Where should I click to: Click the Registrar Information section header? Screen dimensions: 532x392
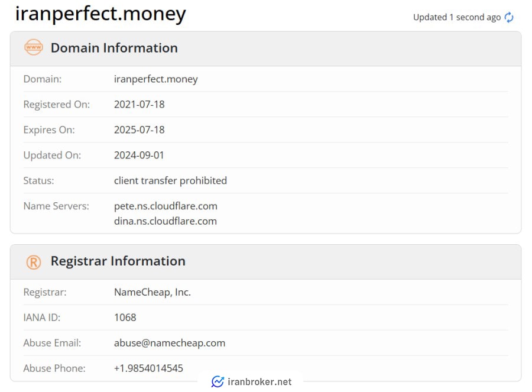click(118, 261)
